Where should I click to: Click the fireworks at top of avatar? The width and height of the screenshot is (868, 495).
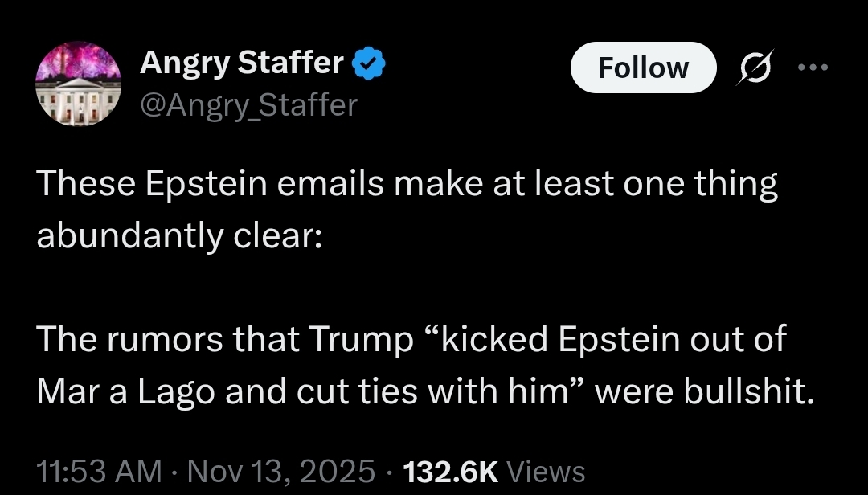78,59
